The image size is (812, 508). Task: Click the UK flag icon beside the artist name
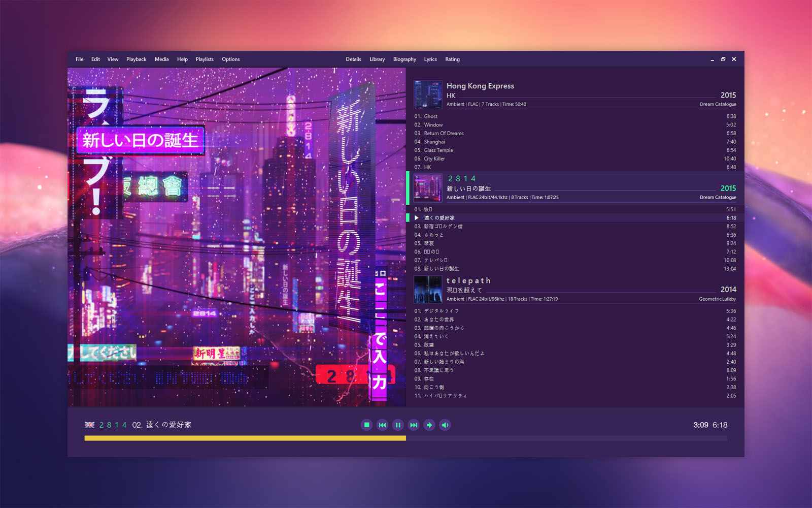(x=90, y=425)
